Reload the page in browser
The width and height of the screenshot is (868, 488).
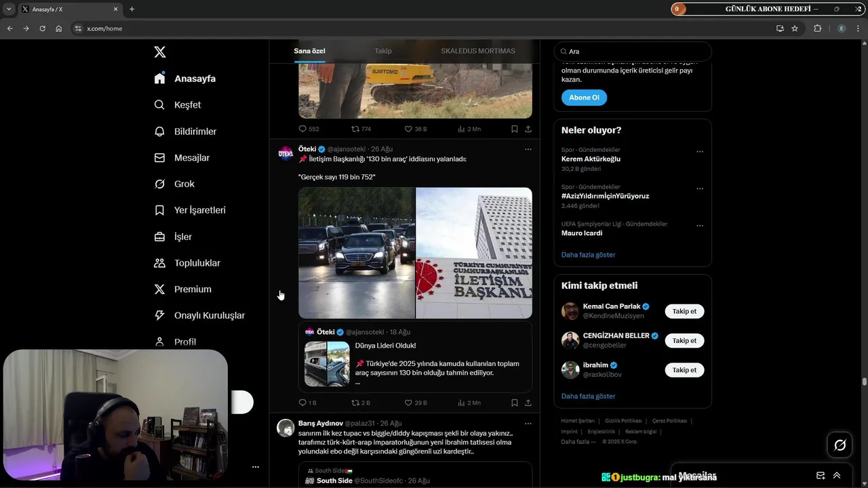[42, 28]
